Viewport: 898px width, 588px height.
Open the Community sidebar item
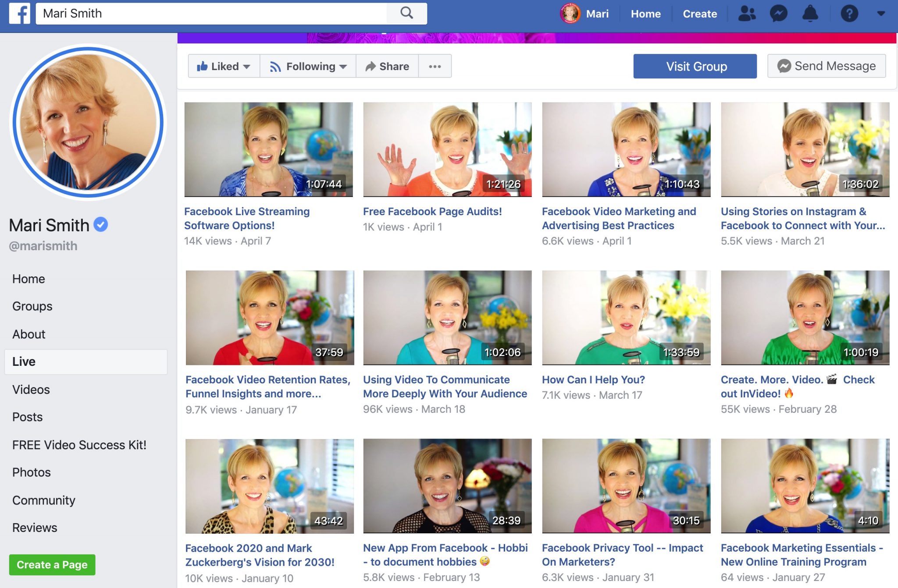coord(44,500)
